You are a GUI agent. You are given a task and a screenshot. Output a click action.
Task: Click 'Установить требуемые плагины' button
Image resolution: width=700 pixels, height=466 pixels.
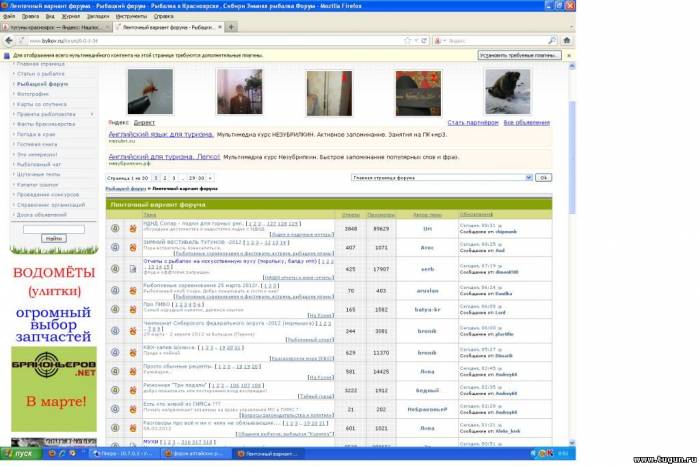click(x=519, y=55)
